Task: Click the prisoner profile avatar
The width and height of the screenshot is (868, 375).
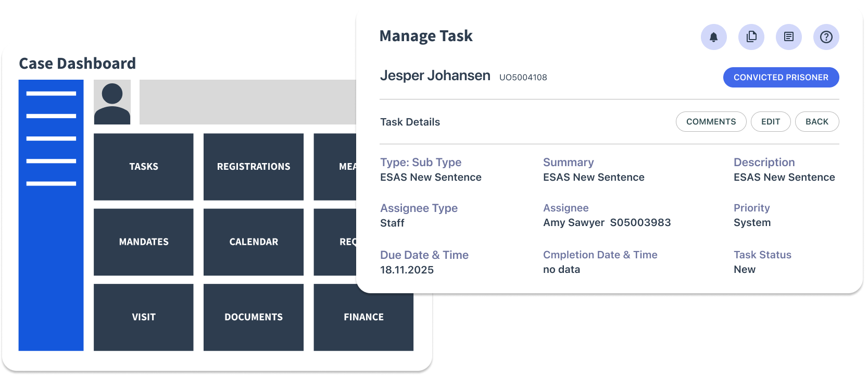Action: click(x=112, y=102)
